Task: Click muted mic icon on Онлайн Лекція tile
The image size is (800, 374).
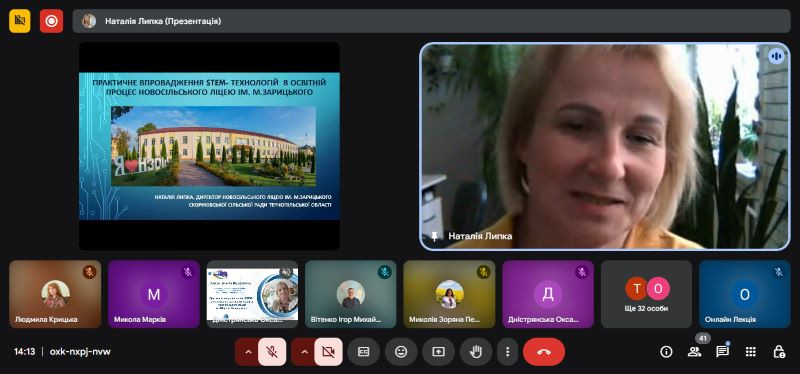Action: click(779, 272)
